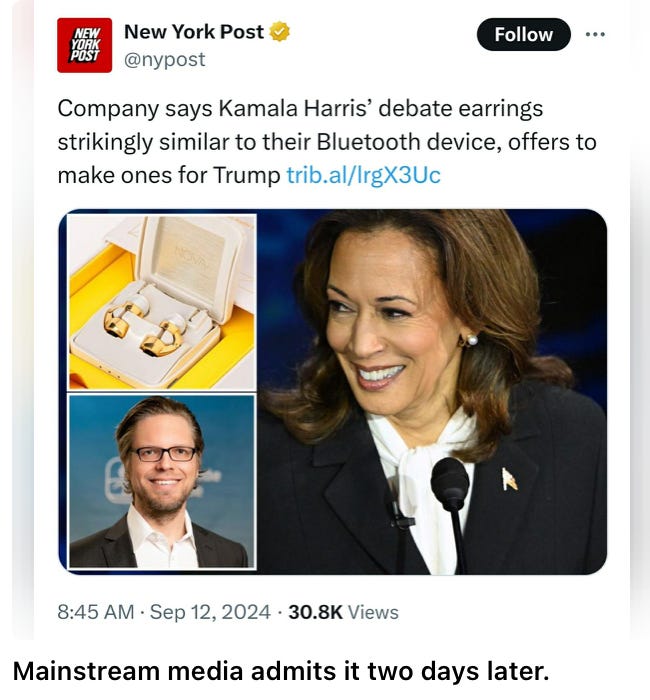650x700 pixels.
Task: Click the caption 'Mainstream media admits it'
Action: point(186,671)
